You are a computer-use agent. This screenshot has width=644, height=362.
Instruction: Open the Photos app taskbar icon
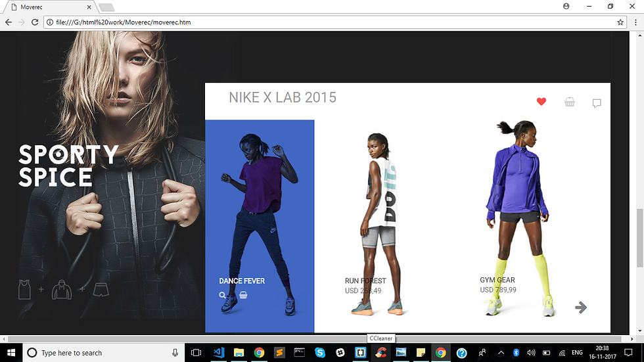pos(401,353)
